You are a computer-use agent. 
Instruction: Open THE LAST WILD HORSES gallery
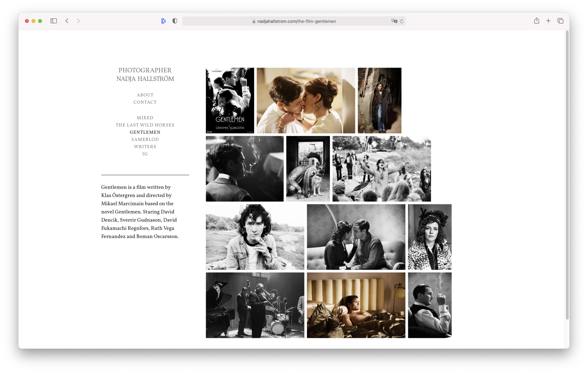[145, 125]
